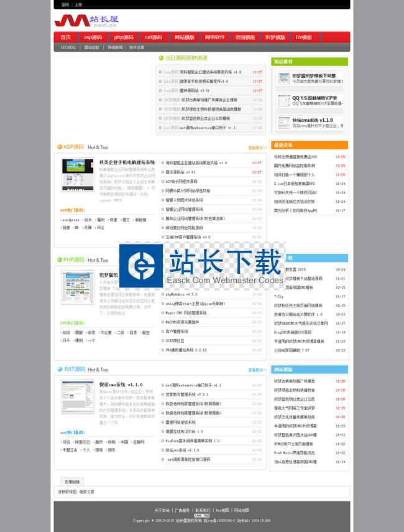Click the register link in top bar
The width and height of the screenshot is (404, 532).
pyautogui.click(x=78, y=5)
